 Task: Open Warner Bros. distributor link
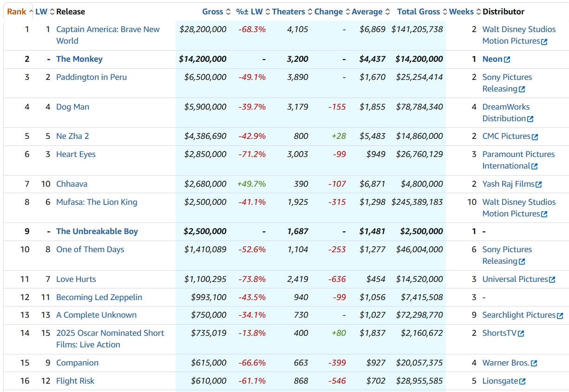pyautogui.click(x=506, y=363)
